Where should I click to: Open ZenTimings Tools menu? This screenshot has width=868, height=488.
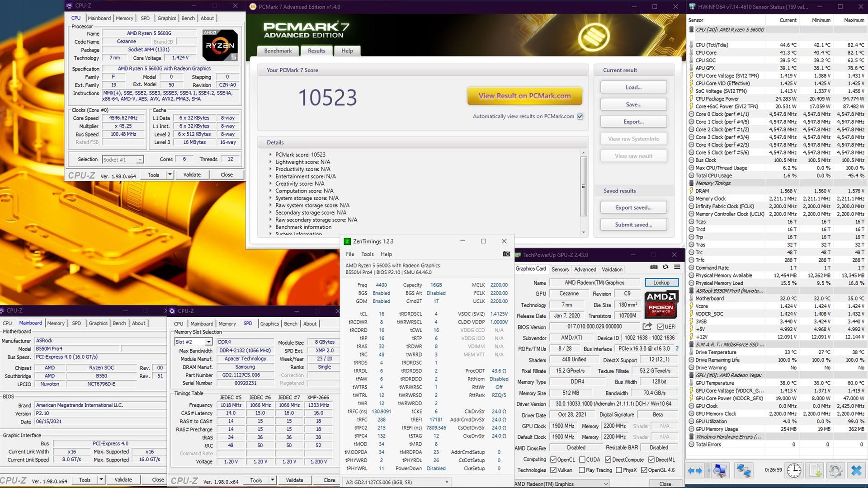tap(368, 254)
